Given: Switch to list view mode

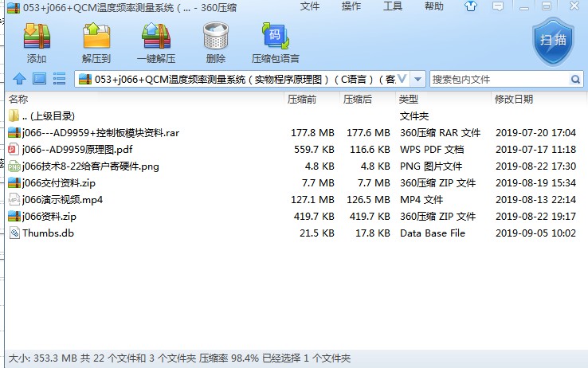Looking at the screenshot, I should [59, 79].
